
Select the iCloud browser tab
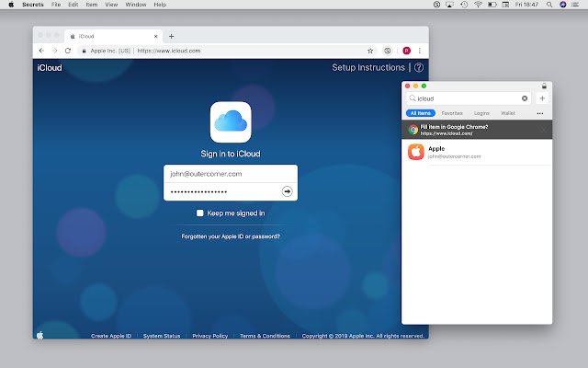pos(114,37)
